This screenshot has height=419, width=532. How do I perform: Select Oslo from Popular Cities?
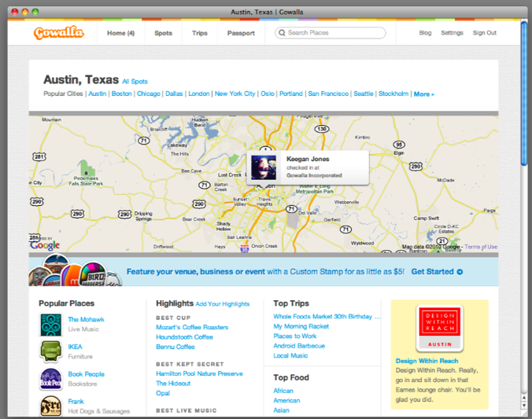(268, 94)
